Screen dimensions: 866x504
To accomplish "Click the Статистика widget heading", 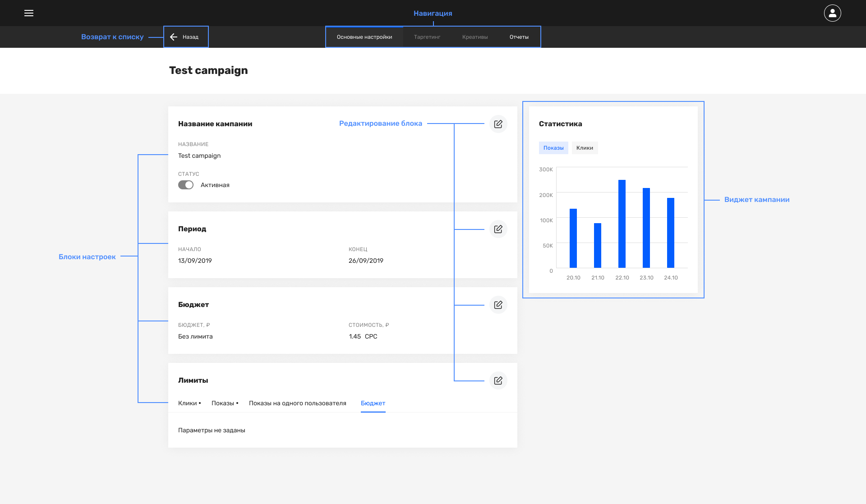I will tap(560, 124).
